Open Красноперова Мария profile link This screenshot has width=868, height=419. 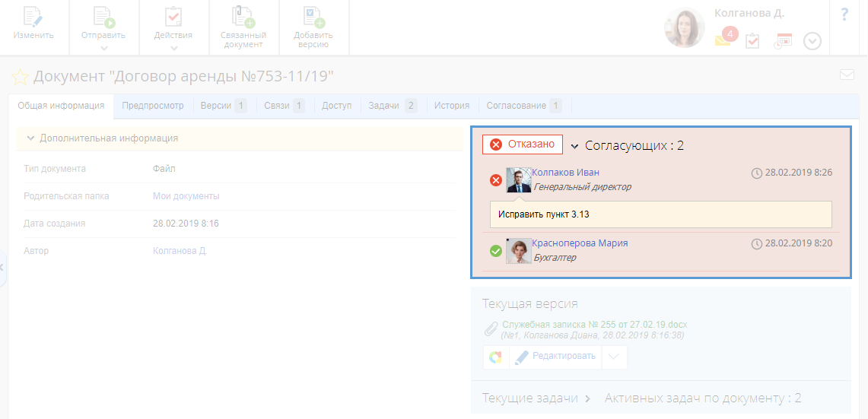(580, 243)
